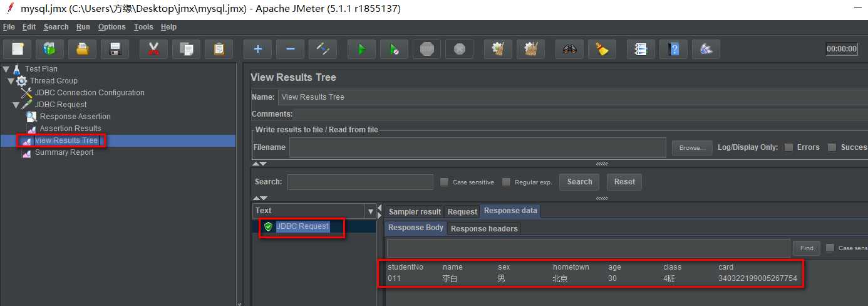Viewport: 868px width, 306px height.
Task: Open the Tools menu
Action: coord(143,27)
